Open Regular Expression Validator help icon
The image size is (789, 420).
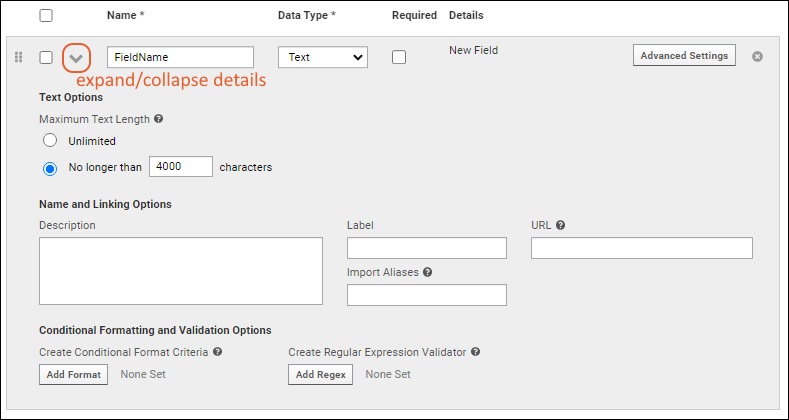click(x=476, y=352)
